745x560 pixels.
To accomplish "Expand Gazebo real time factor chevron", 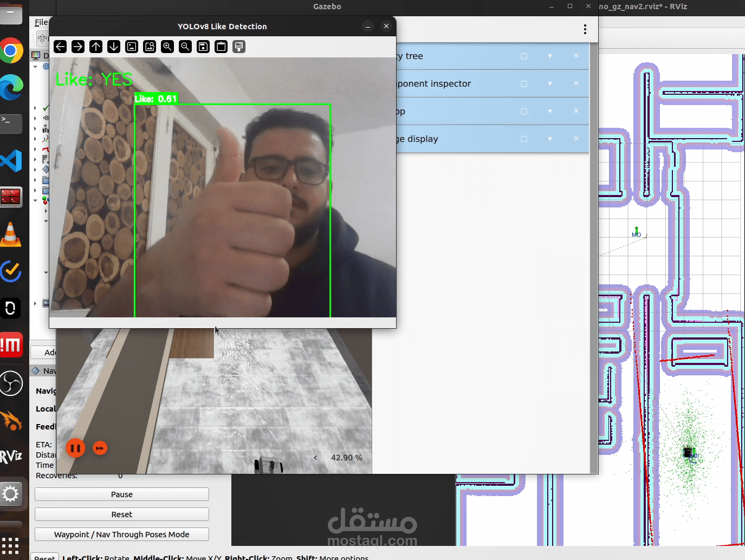I will (315, 458).
